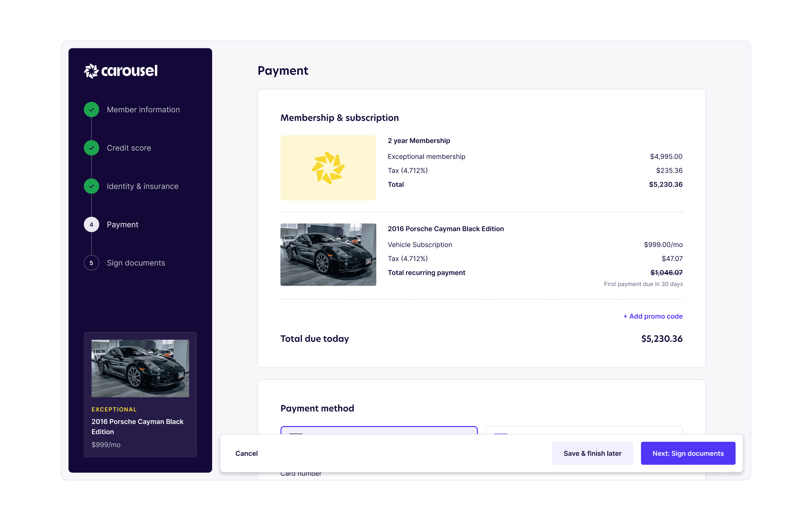Select the $999.00/mo subscription price
Viewport: 812px width, 521px height.
click(663, 244)
